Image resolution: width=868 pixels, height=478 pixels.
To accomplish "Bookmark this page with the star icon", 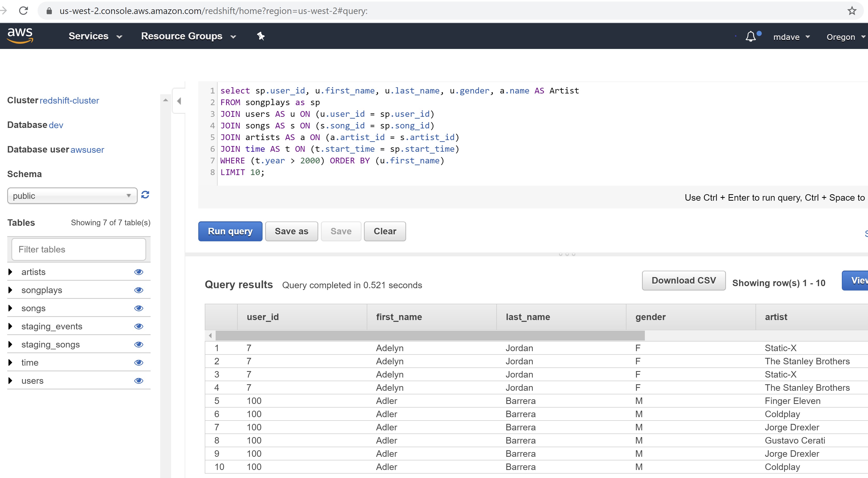I will coord(852,11).
